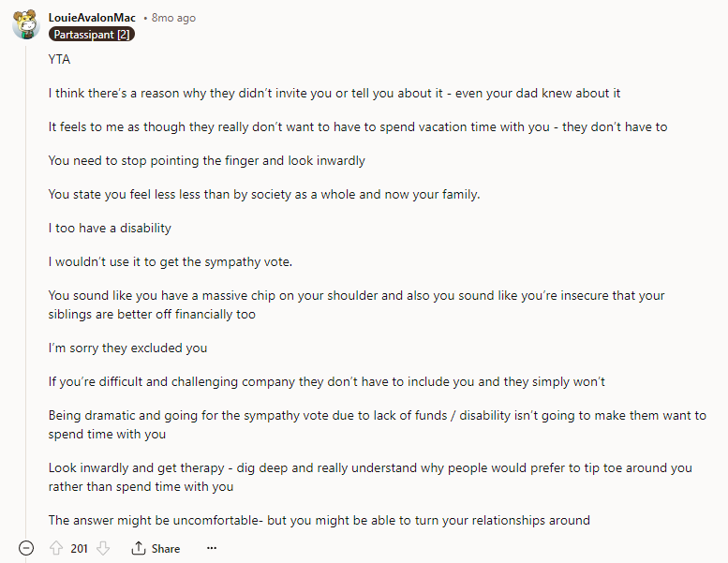728x563 pixels.
Task: Click the "You need to stop pointing the finger" line
Action: click(206, 160)
